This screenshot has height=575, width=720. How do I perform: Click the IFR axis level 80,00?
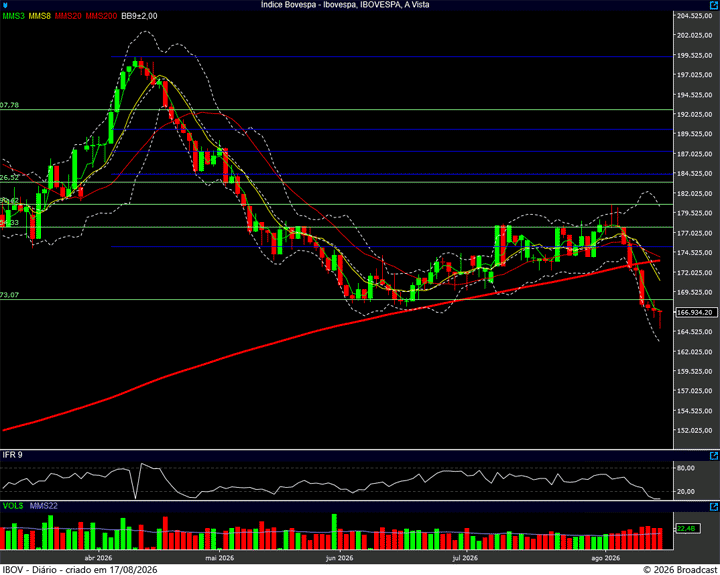686,468
